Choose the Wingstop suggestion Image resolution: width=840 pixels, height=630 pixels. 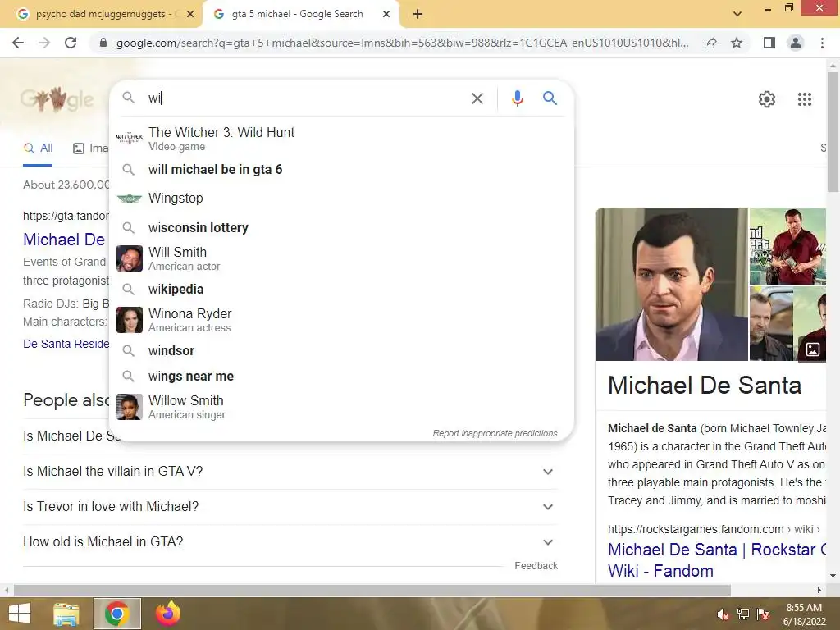coord(341,199)
